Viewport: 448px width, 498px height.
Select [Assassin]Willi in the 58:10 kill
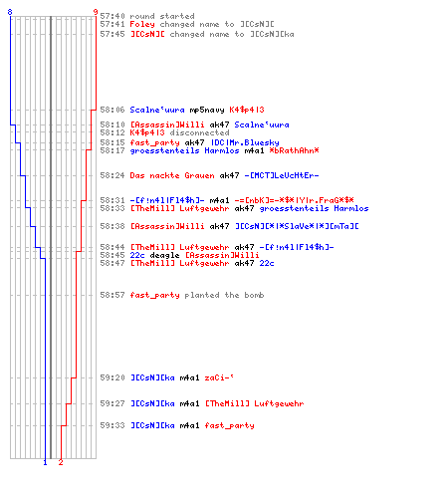coord(167,124)
